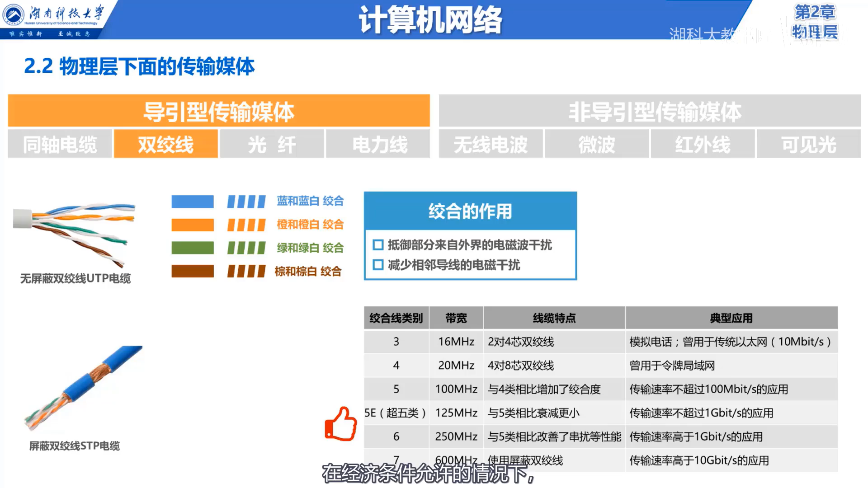Image resolution: width=868 pixels, height=488 pixels.
Task: Select the 电力线 tab
Action: click(x=378, y=145)
